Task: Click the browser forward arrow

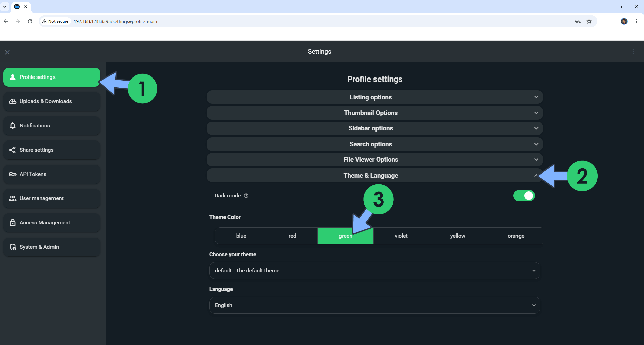Action: (18, 21)
